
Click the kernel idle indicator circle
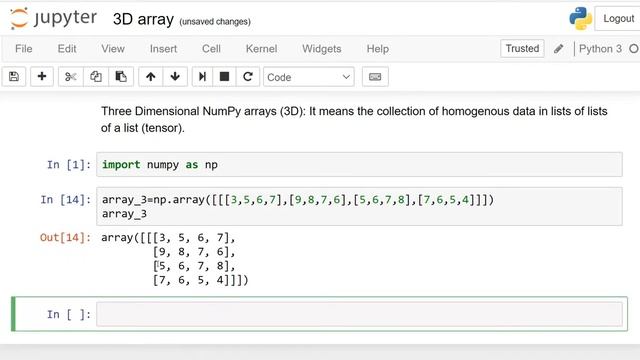click(634, 49)
